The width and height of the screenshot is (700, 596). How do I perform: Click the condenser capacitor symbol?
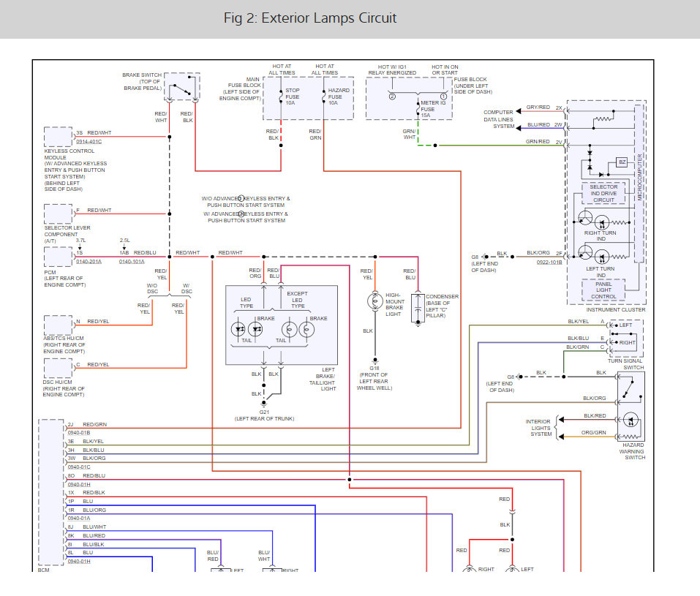coord(418,309)
